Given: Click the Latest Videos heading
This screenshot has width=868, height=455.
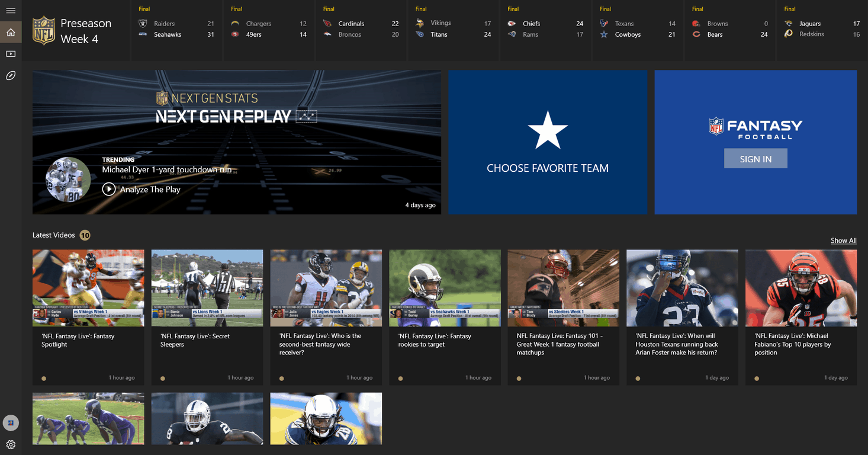Looking at the screenshot, I should click(x=53, y=235).
